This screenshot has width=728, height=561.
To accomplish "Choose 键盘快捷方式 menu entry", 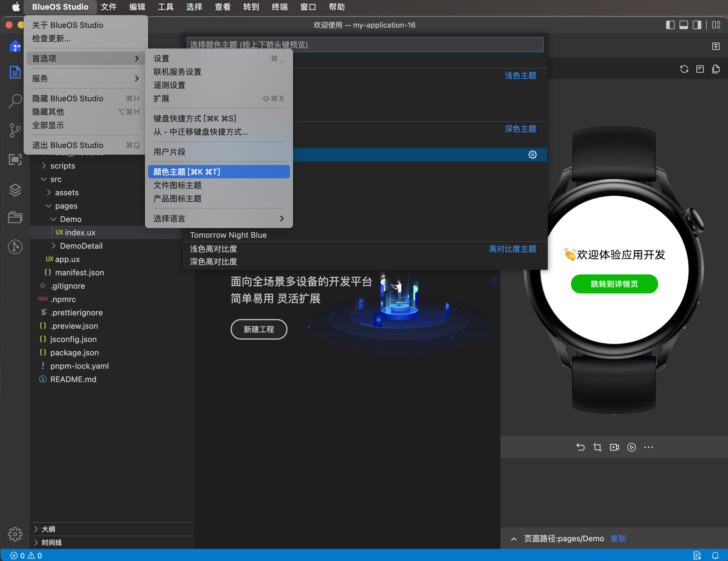I will 219,118.
